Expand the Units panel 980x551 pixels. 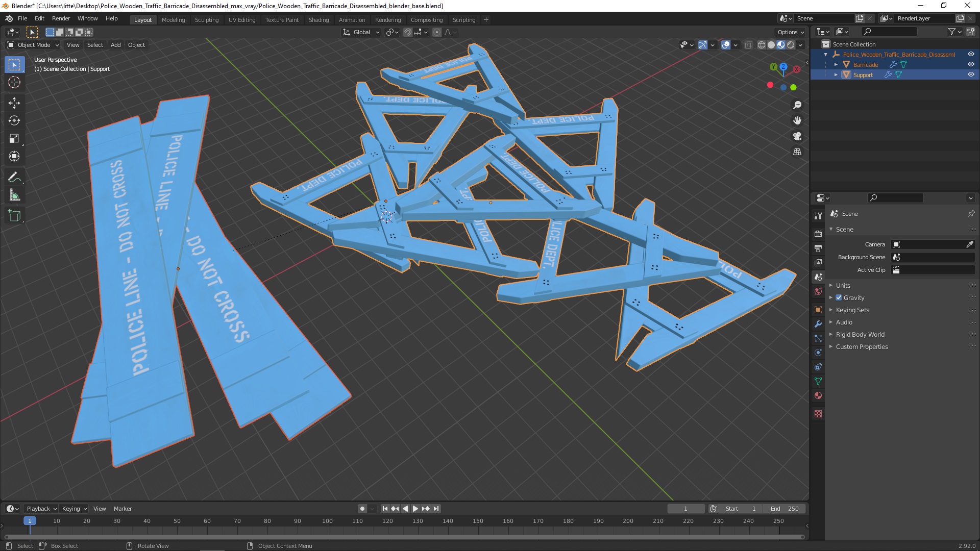[843, 285]
